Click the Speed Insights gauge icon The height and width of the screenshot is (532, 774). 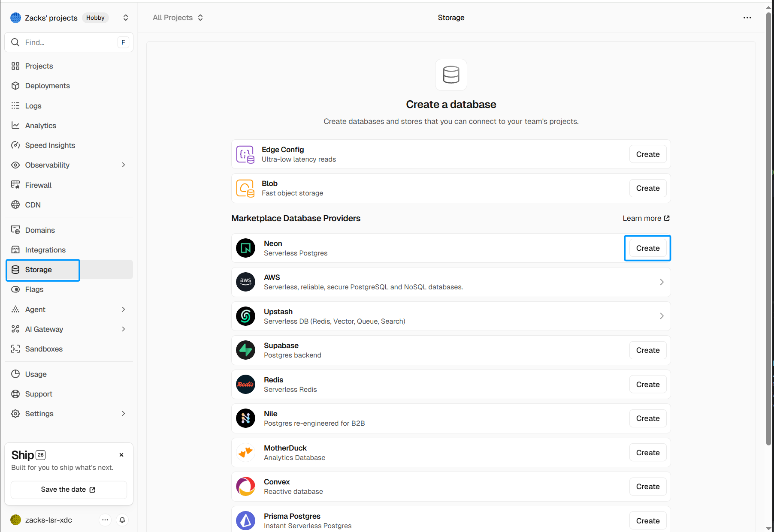click(15, 145)
